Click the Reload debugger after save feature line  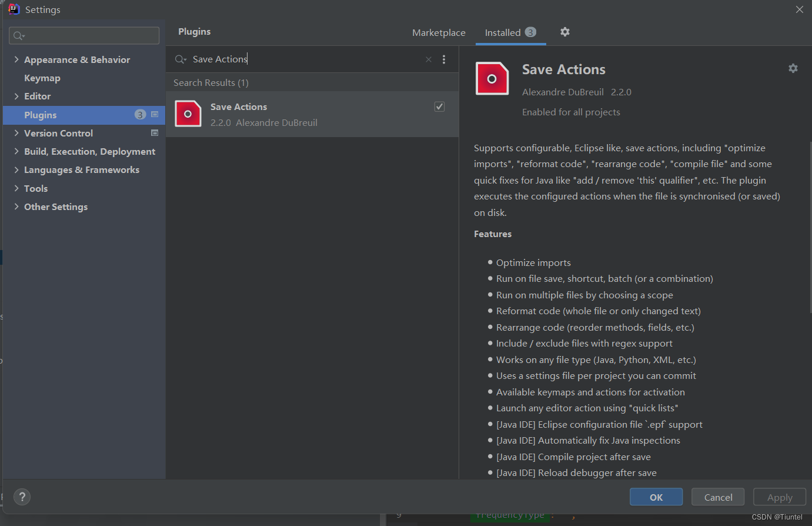(x=576, y=472)
